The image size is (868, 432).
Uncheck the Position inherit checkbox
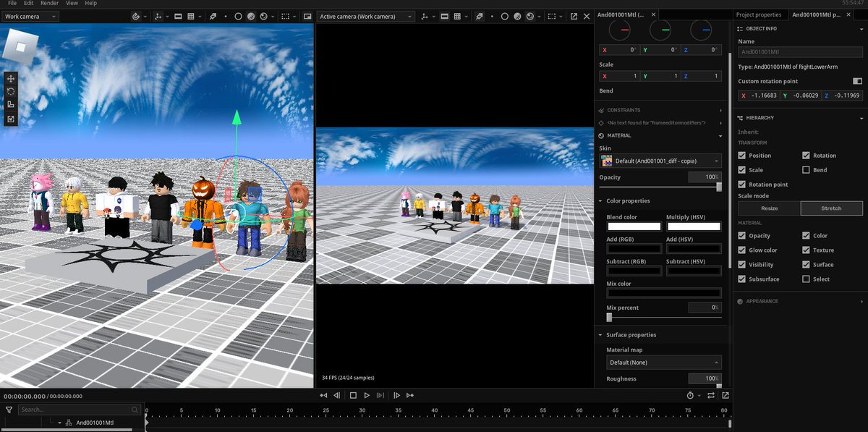click(742, 156)
